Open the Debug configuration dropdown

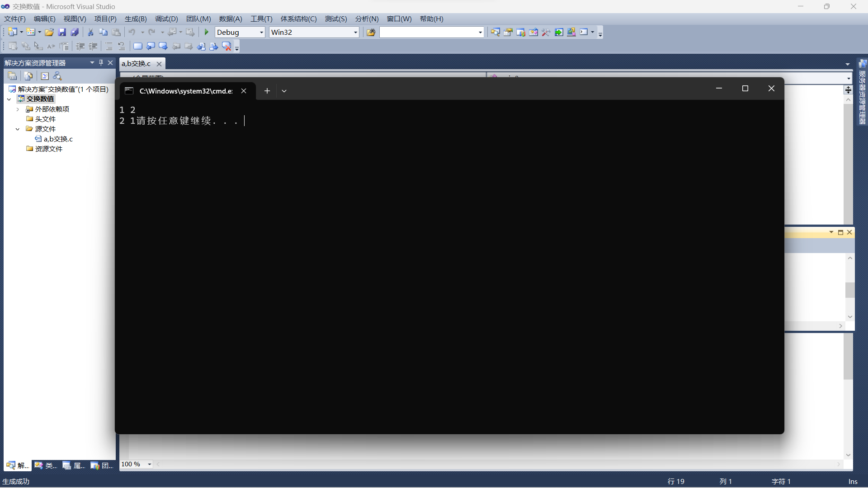261,32
